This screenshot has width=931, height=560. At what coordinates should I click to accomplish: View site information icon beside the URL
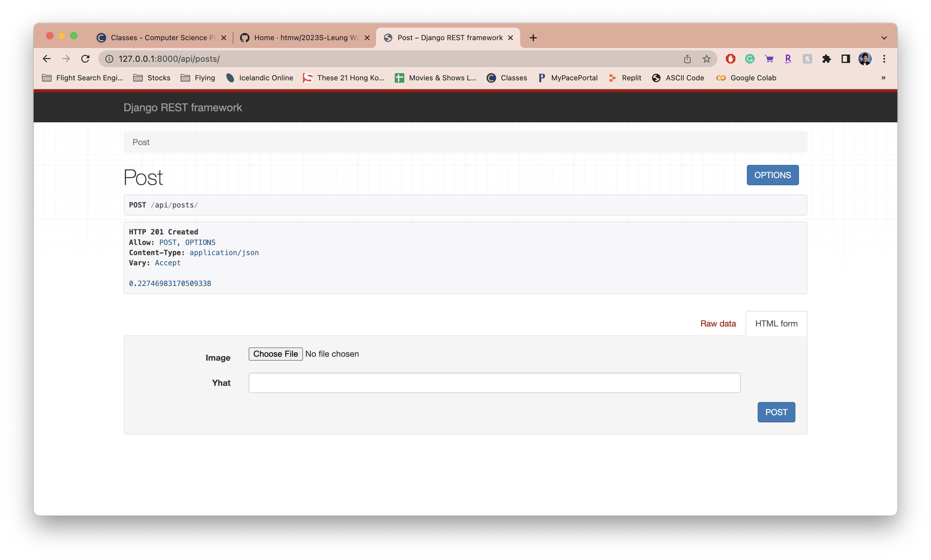(x=109, y=59)
